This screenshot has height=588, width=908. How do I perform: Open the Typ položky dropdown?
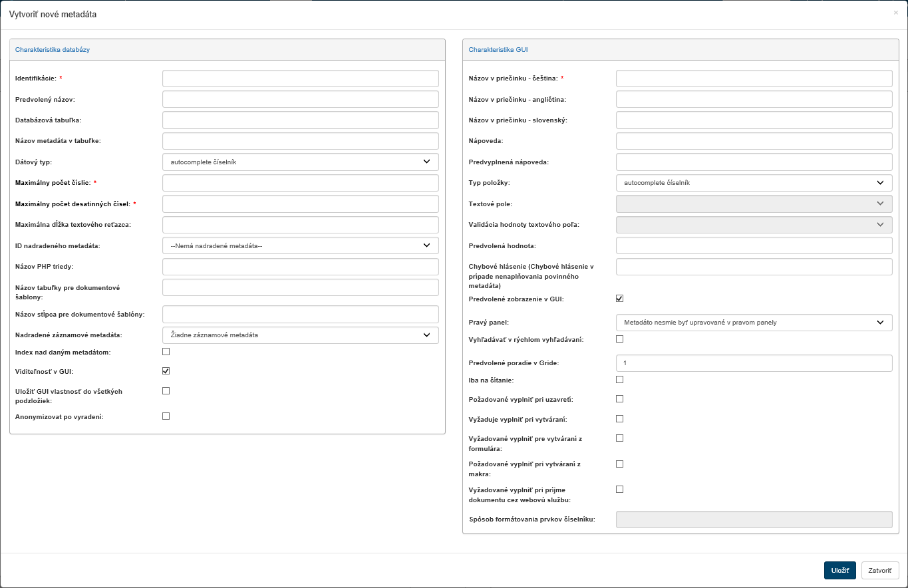(754, 182)
